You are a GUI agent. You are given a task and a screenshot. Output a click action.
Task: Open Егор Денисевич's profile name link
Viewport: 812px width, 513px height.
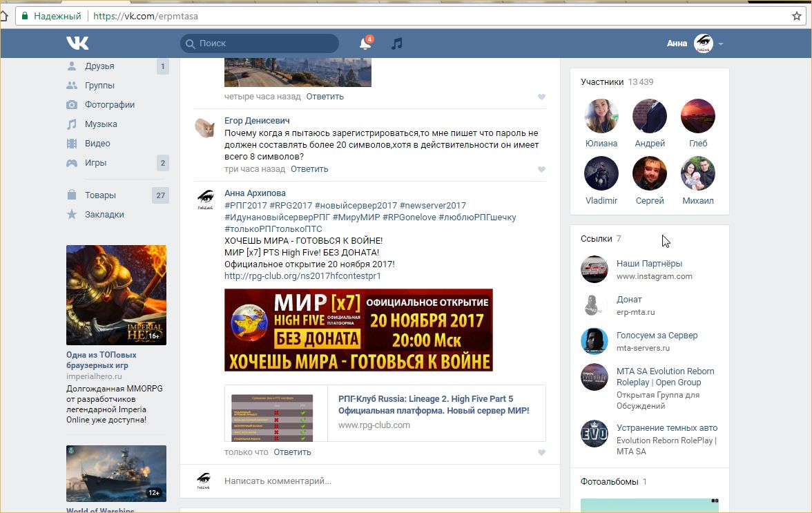pos(257,121)
